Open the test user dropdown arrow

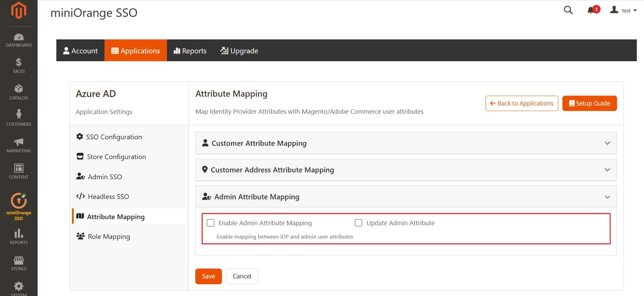click(x=635, y=11)
